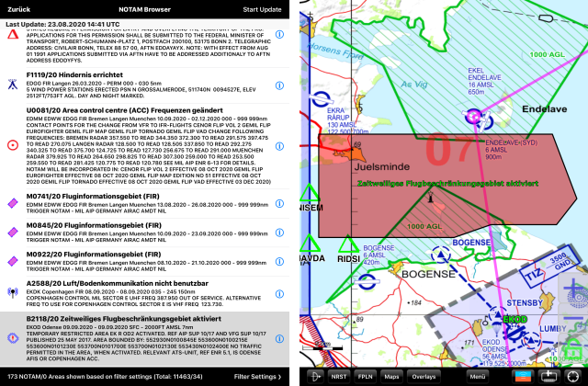Tap the Direct-To icon in bottom toolbar

pyautogui.click(x=315, y=376)
